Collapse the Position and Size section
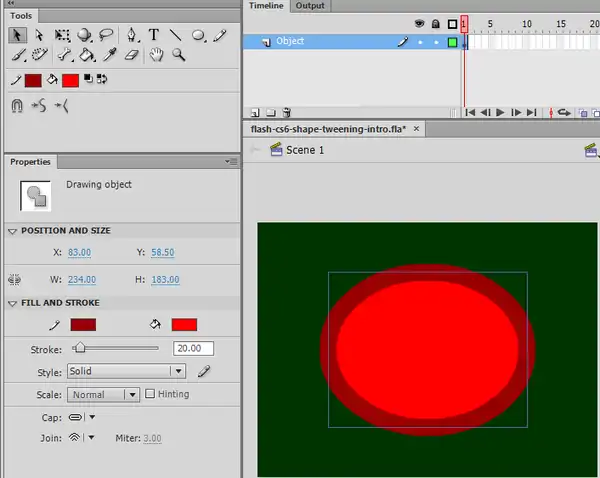The image size is (600, 478). [12, 231]
